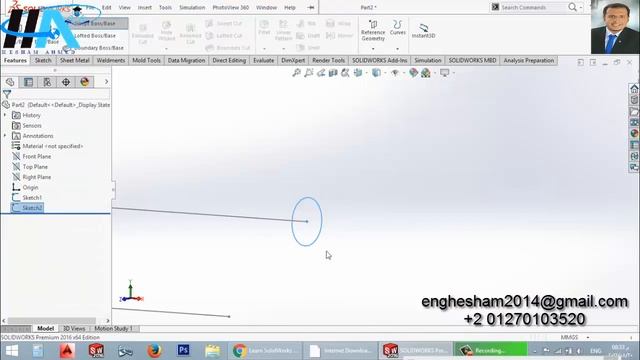Screen dimensions: 640x360
Task: Expand the History tree node
Action: click(x=5, y=116)
